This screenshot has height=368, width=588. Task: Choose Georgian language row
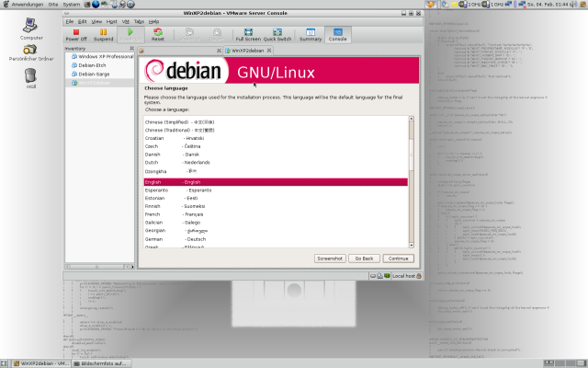[x=276, y=231]
